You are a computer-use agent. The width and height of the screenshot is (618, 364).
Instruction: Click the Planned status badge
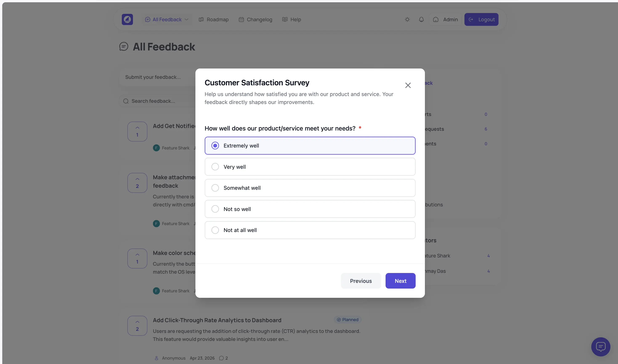[347, 320]
